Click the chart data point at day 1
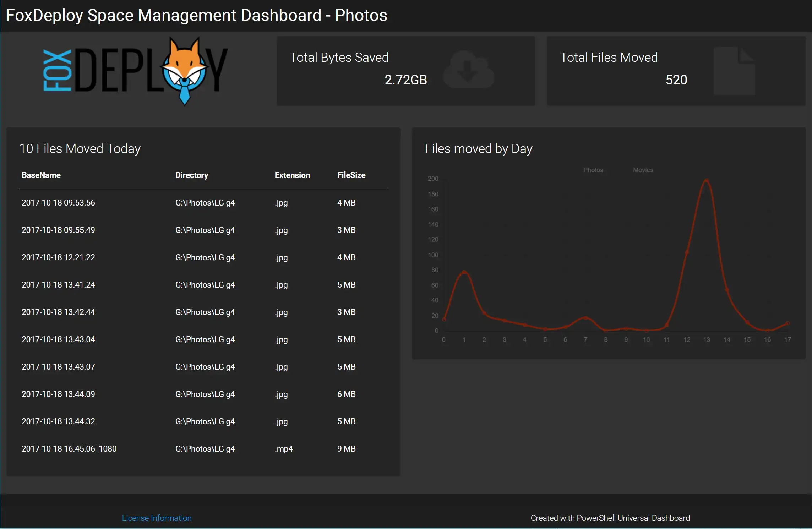 pos(464,272)
